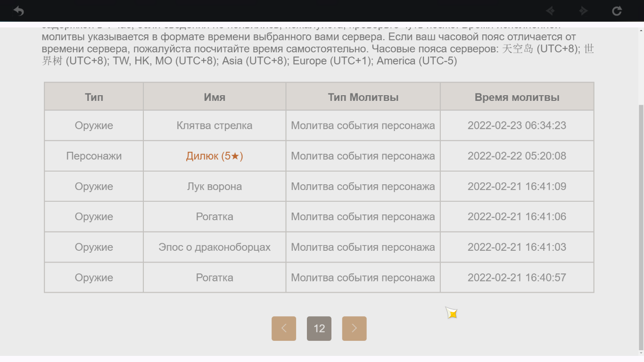This screenshot has height=362, width=644.
Task: Go to next wish history page
Action: [355, 329]
